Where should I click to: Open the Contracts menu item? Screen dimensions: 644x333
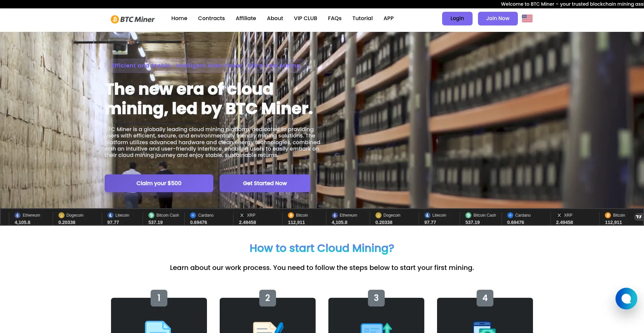click(211, 18)
